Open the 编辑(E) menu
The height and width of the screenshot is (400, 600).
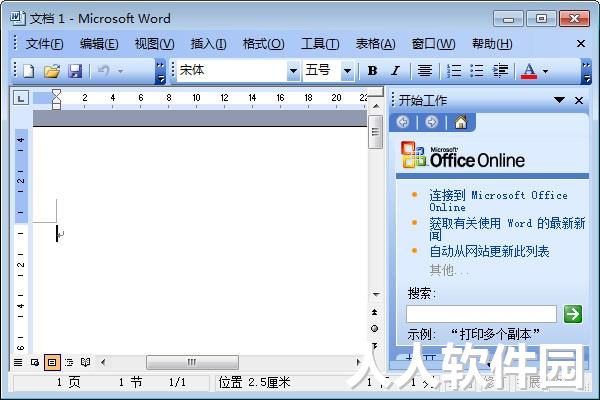click(99, 44)
